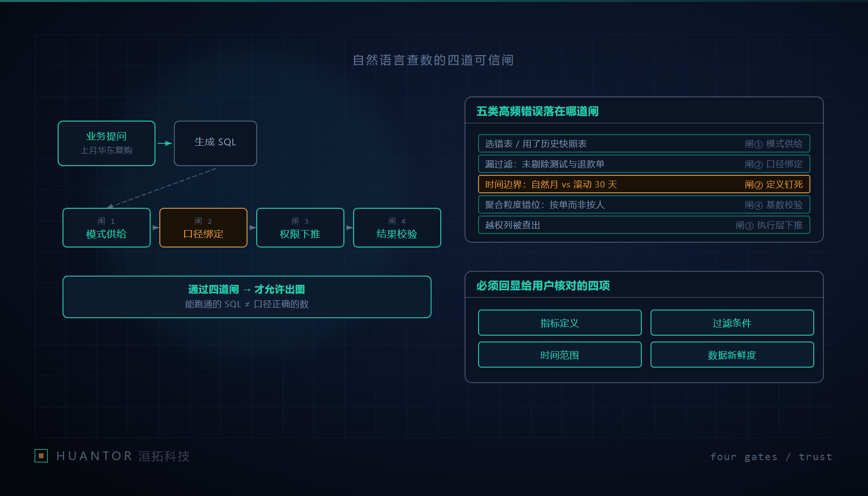
Task: Click the 过滤条件 button
Action: pyautogui.click(x=732, y=323)
